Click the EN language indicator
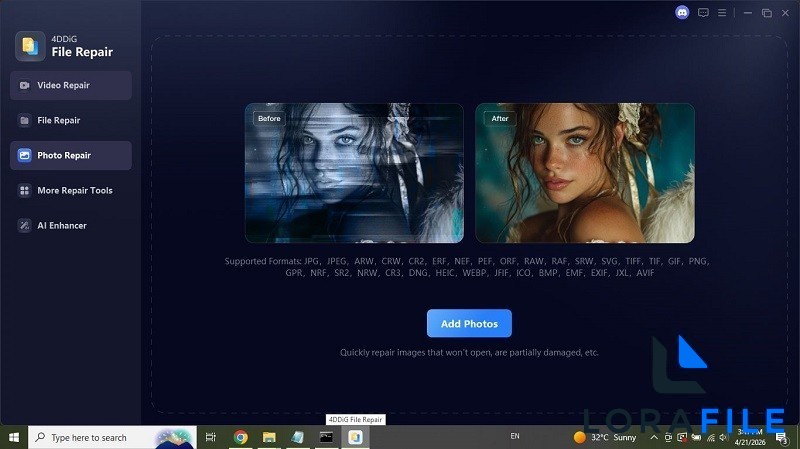800x449 pixels. tap(515, 436)
